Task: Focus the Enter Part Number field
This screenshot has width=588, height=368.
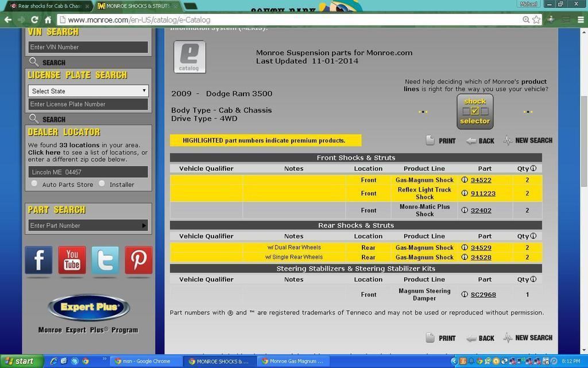Action: pyautogui.click(x=88, y=225)
